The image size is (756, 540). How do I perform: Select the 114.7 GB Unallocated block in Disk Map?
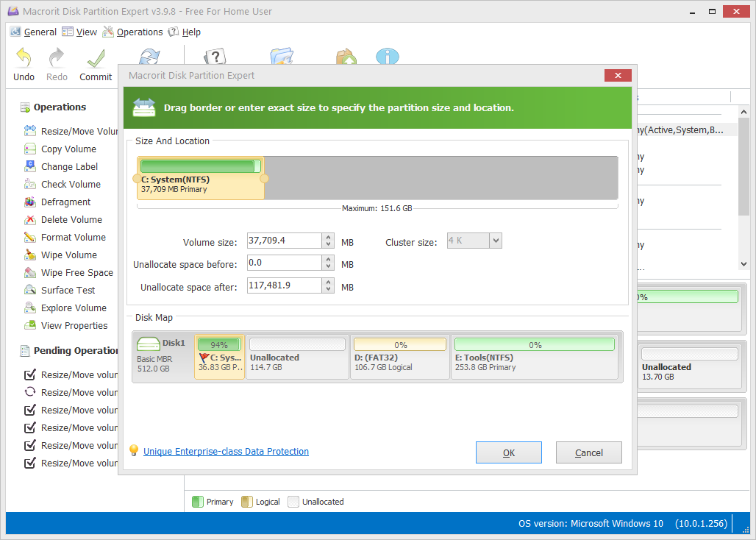(x=298, y=357)
